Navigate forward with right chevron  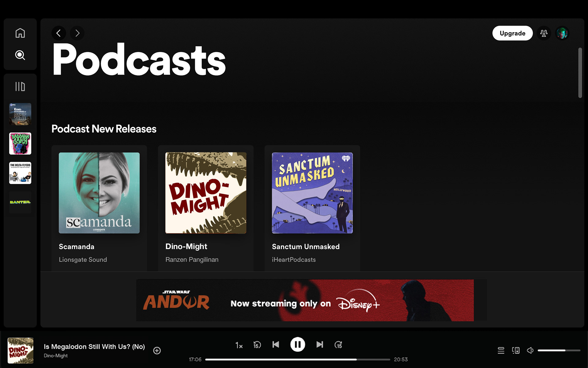click(77, 33)
